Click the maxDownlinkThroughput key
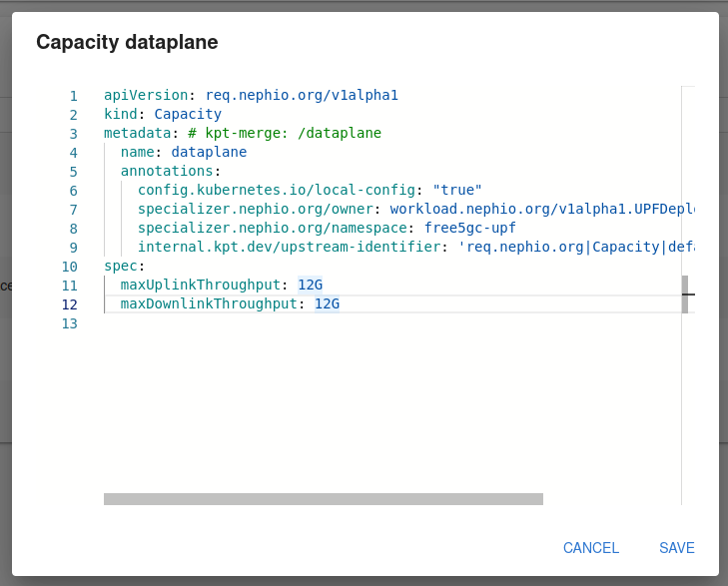Screen dimensions: 728x586 (209, 304)
